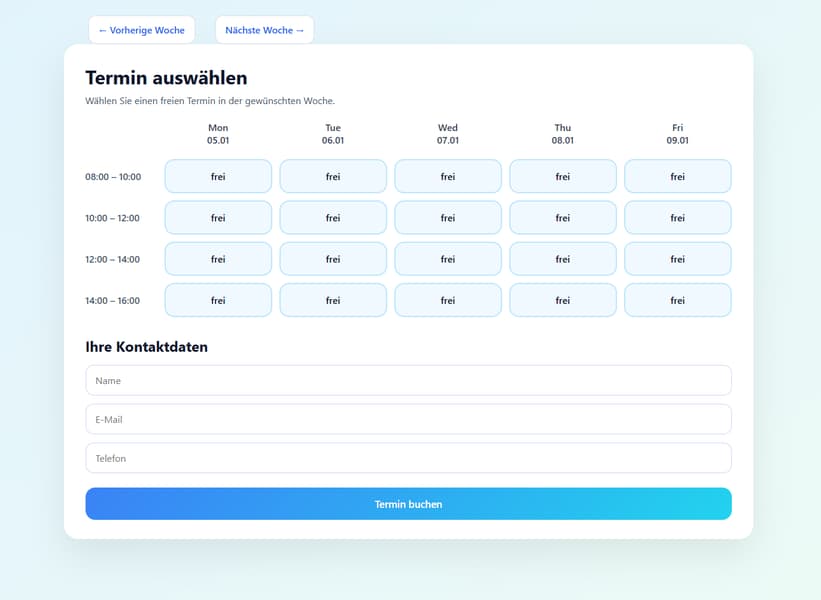This screenshot has width=821, height=600.
Task: Click into the Name field
Action: coord(408,380)
